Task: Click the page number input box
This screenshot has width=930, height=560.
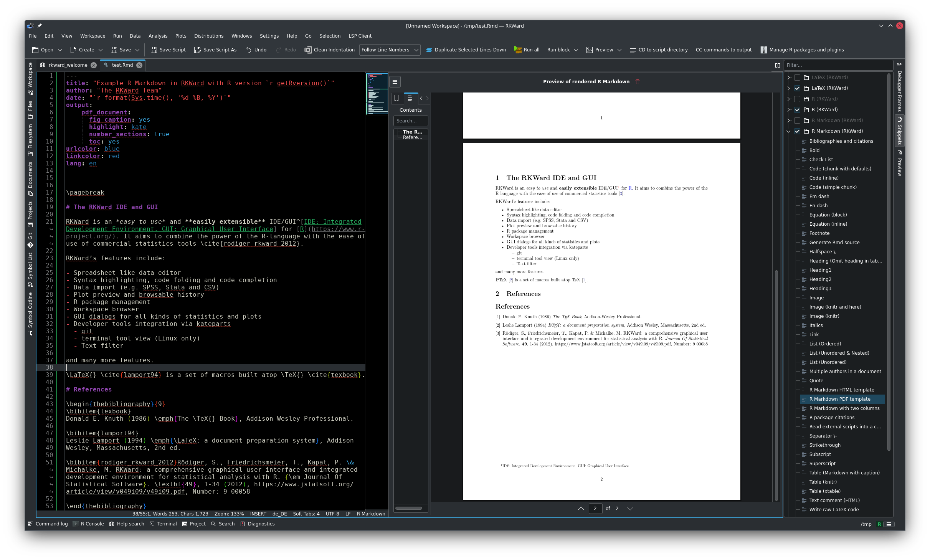Action: [595, 509]
